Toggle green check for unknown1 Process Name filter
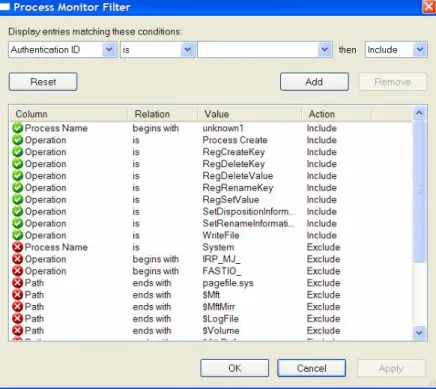 17,128
